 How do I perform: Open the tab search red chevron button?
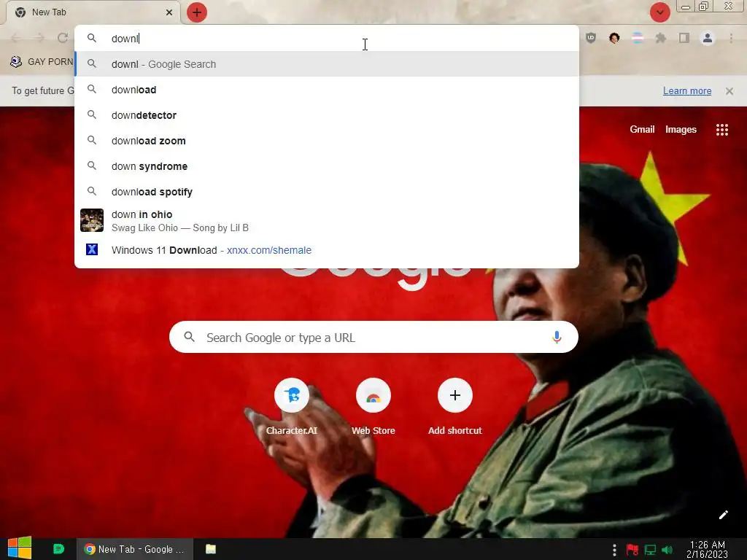point(659,12)
